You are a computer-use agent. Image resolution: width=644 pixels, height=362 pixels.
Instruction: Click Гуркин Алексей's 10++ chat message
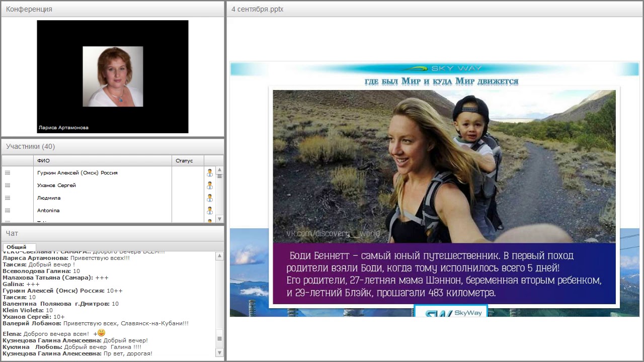point(62,291)
